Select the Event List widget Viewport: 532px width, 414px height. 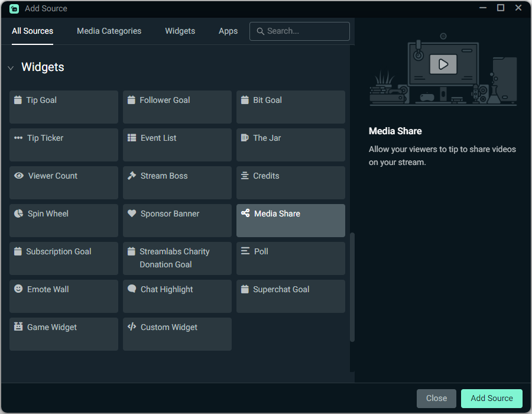point(177,145)
